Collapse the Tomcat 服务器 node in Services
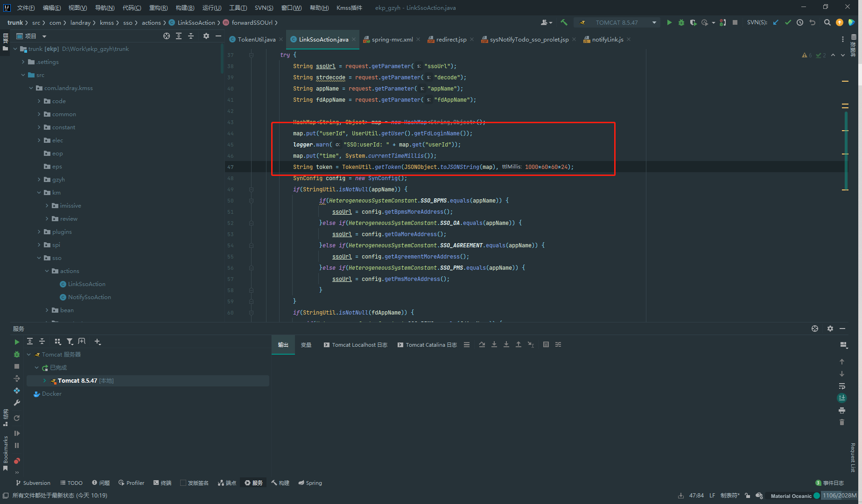 pos(29,355)
